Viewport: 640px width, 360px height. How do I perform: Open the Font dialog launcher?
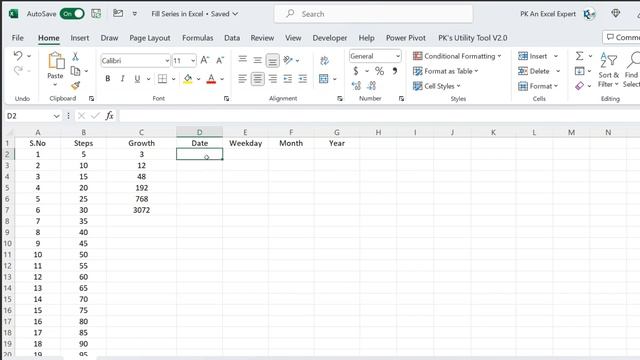[226, 98]
